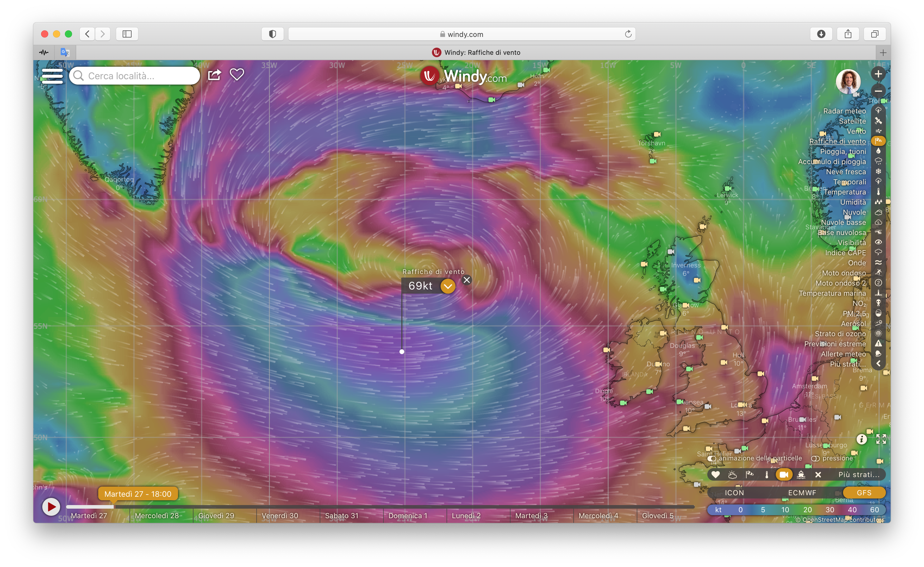Go back in Safari history
The image size is (924, 567).
pos(87,34)
